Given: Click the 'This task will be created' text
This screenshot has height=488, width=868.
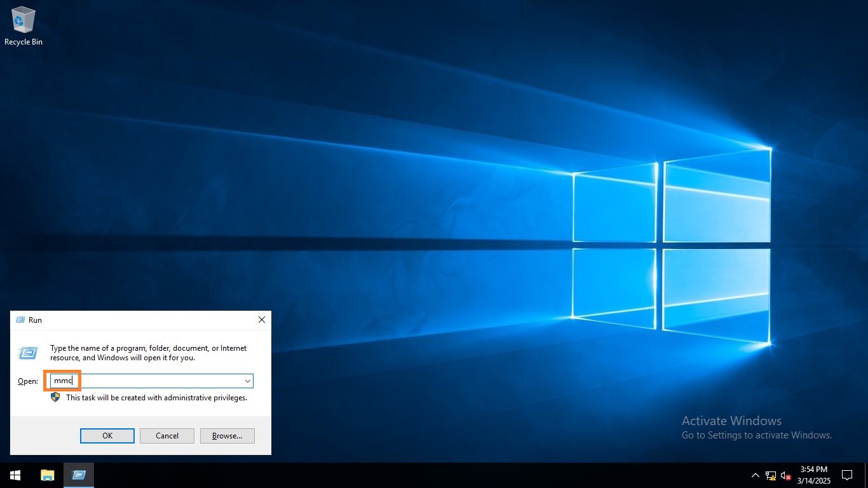Looking at the screenshot, I should (156, 398).
